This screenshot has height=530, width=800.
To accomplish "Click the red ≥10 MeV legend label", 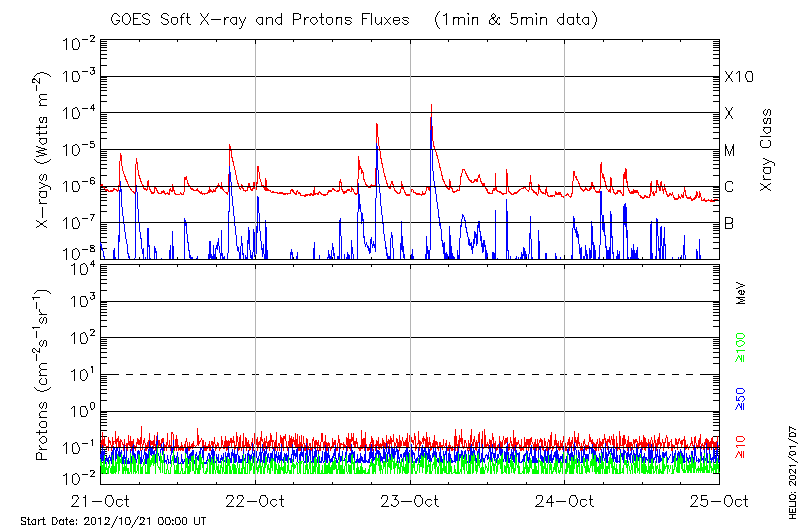I will pos(741,449).
